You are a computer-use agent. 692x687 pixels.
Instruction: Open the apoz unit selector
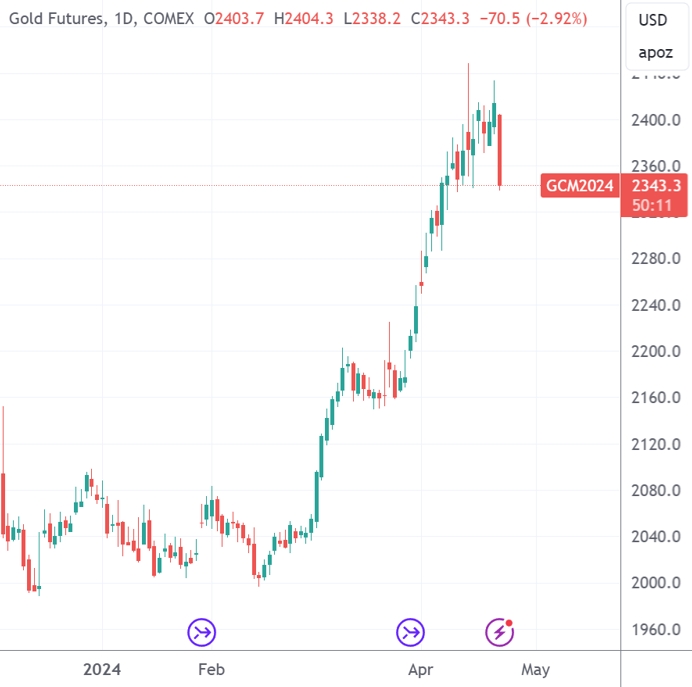pyautogui.click(x=655, y=53)
